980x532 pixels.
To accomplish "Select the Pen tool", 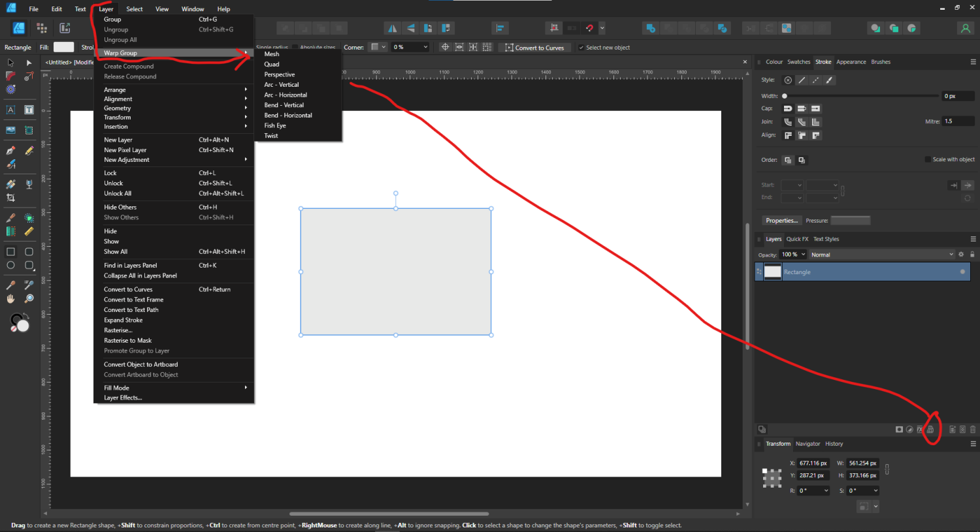I will point(10,149).
